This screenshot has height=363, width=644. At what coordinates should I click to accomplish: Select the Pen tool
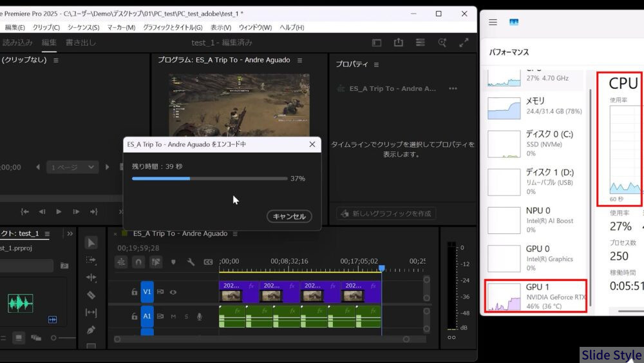point(91,330)
